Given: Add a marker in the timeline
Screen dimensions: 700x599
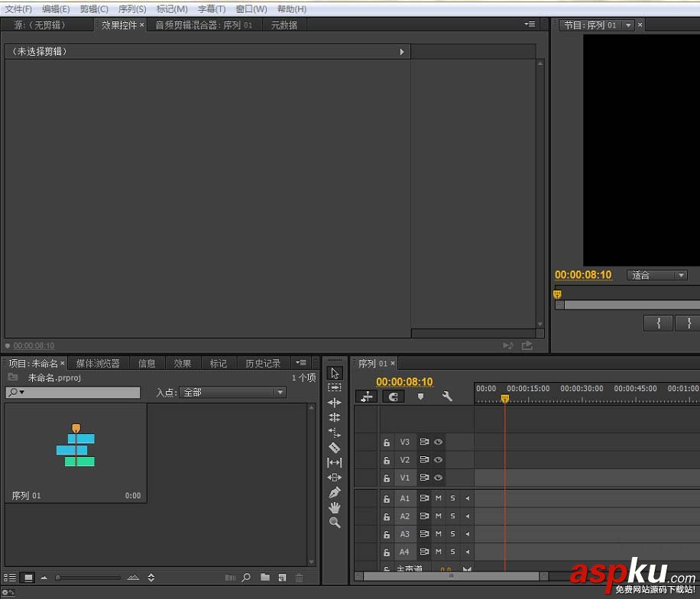Looking at the screenshot, I should click(x=420, y=397).
